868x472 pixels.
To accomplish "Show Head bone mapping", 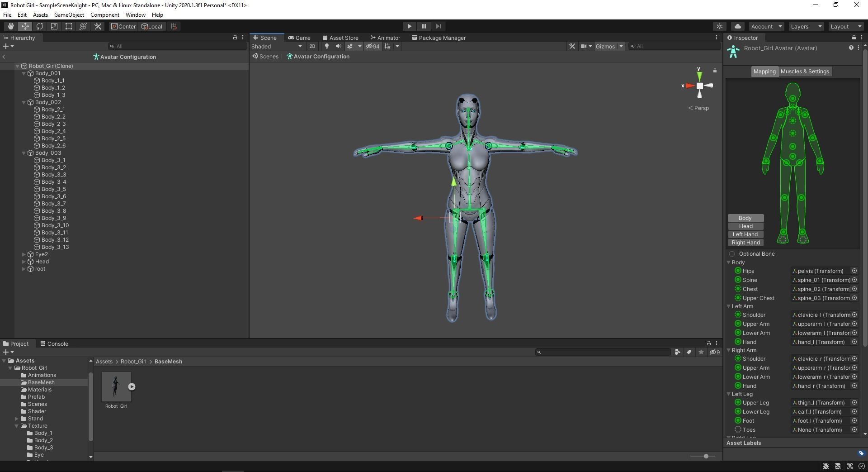I will pos(745,226).
